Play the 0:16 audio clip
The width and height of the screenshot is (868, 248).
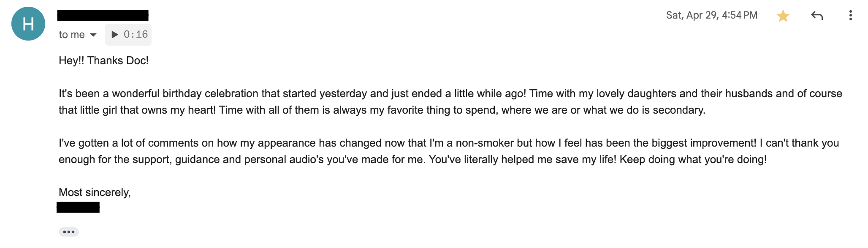click(x=114, y=35)
